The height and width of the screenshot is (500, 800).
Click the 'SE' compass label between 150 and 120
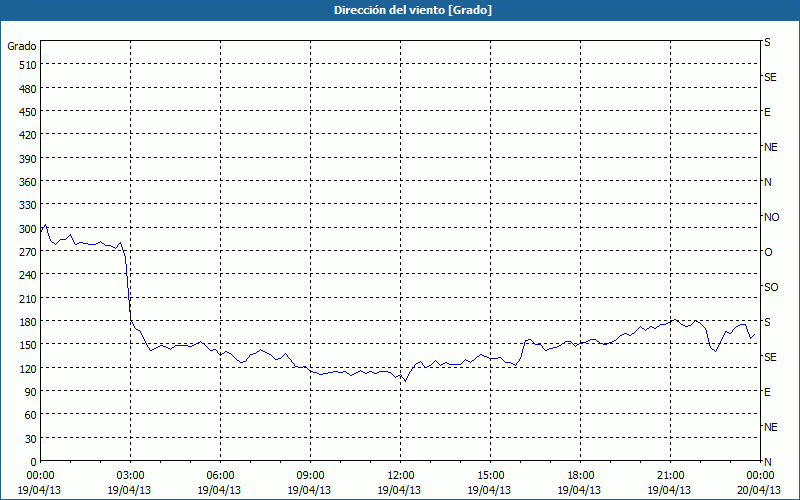770,357
